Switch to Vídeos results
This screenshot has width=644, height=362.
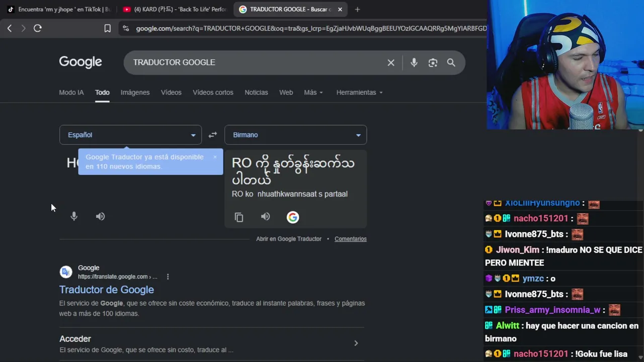[171, 93]
